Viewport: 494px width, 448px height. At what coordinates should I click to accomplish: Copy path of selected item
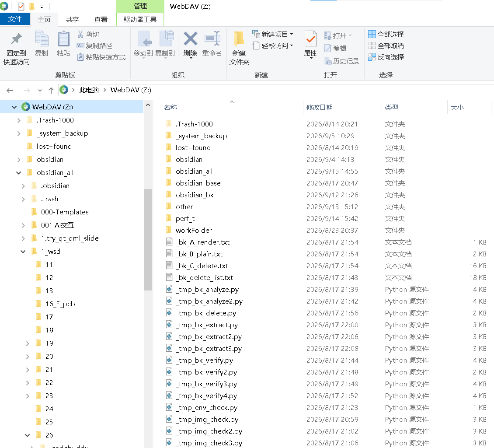94,45
